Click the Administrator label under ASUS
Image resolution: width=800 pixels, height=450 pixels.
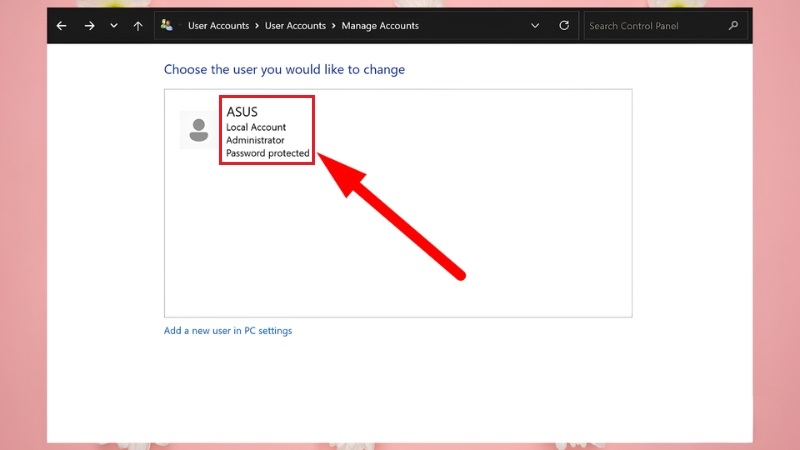click(x=255, y=140)
